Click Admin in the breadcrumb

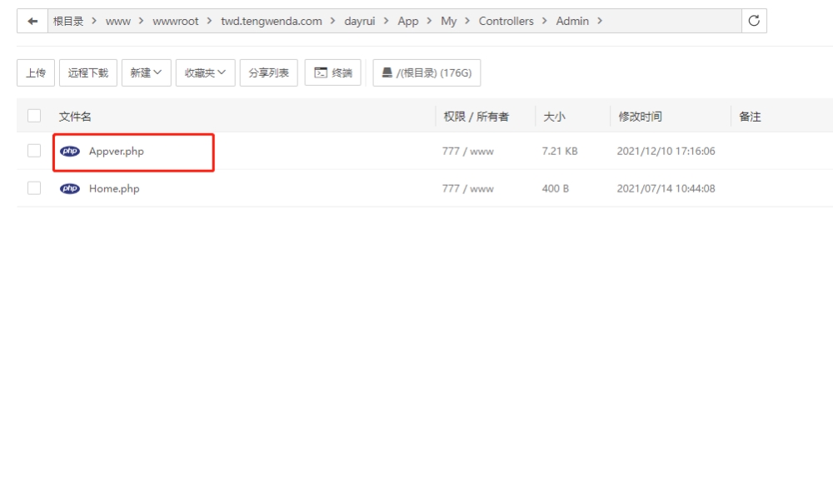(572, 22)
